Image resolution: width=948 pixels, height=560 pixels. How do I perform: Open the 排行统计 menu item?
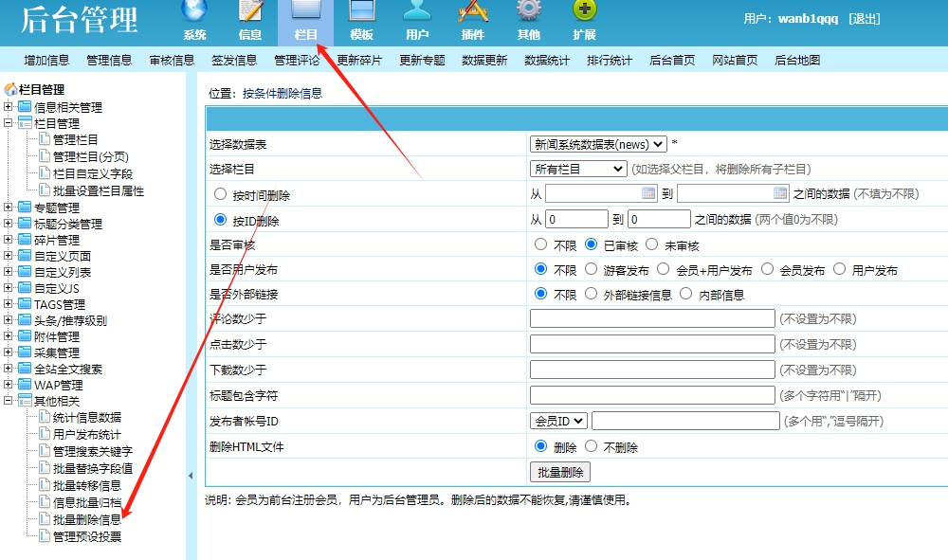610,60
